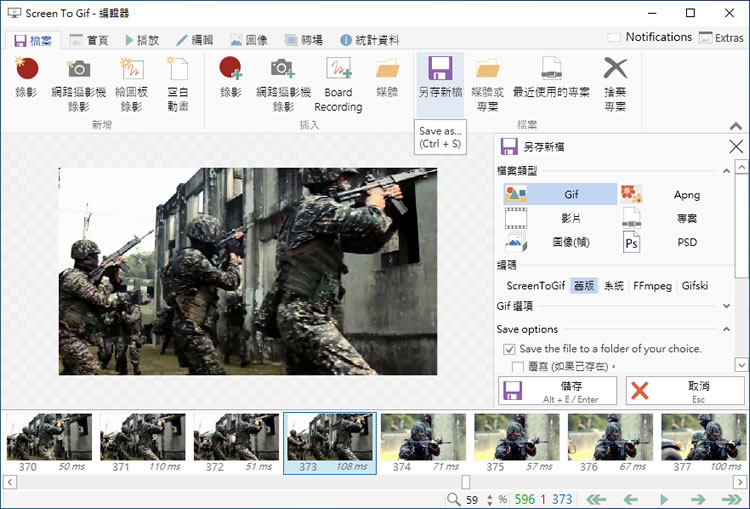
Task: Select Gif file type
Action: 560,194
